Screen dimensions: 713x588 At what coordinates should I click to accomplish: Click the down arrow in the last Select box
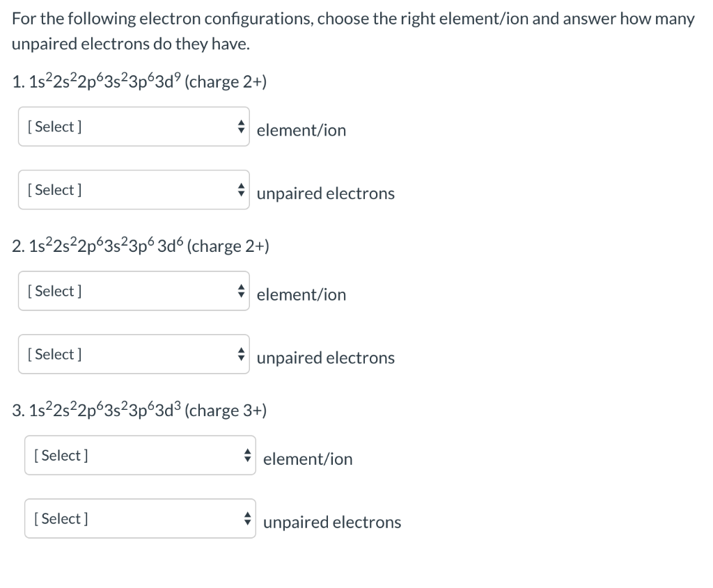coord(247,523)
